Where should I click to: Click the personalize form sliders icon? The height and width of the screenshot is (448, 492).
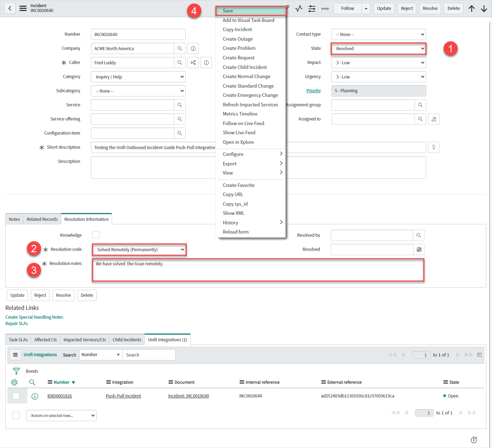tap(312, 8)
